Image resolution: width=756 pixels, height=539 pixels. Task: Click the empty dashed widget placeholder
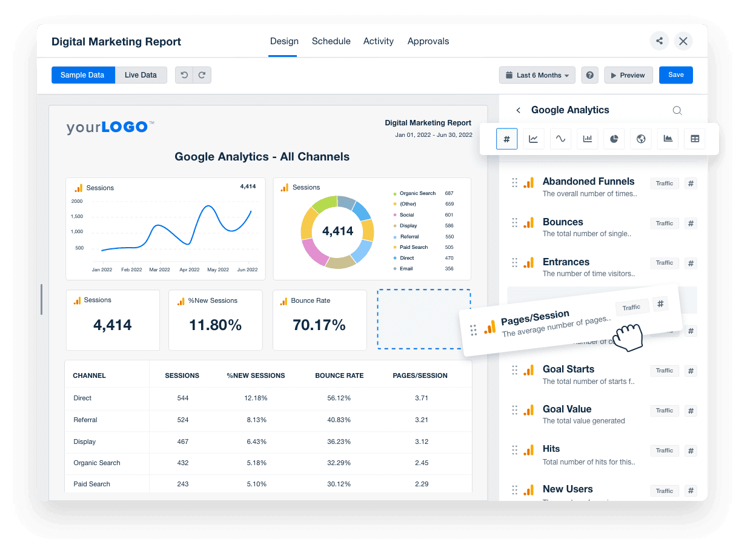click(423, 320)
